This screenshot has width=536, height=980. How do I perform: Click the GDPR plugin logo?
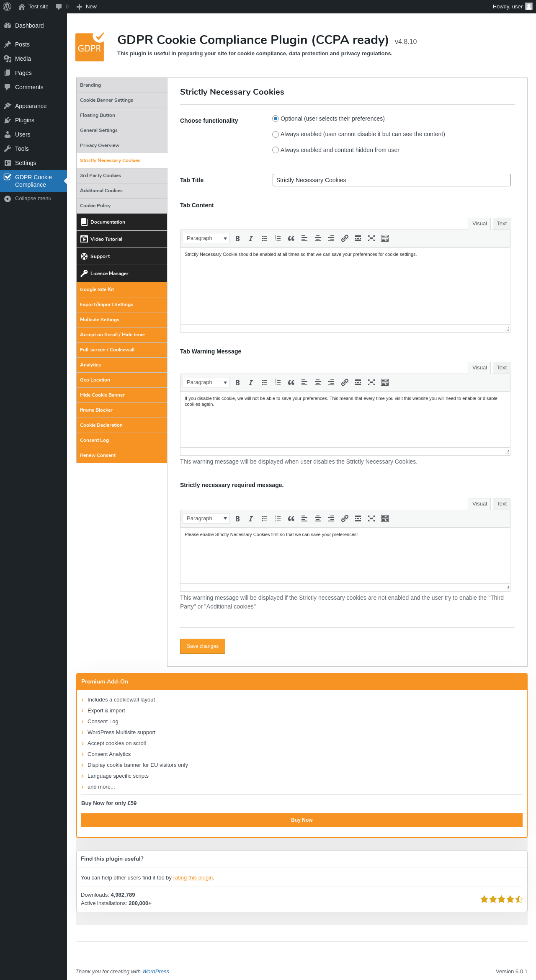(x=90, y=47)
